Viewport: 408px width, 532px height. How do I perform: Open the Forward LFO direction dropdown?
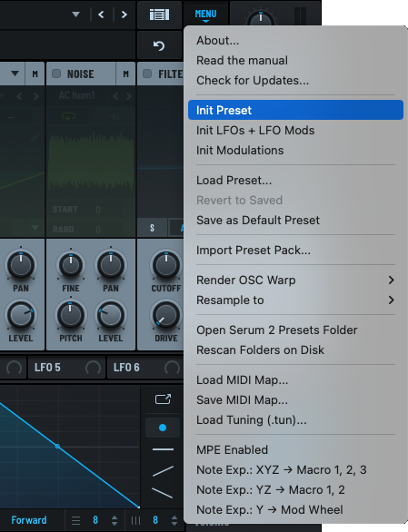click(x=29, y=520)
